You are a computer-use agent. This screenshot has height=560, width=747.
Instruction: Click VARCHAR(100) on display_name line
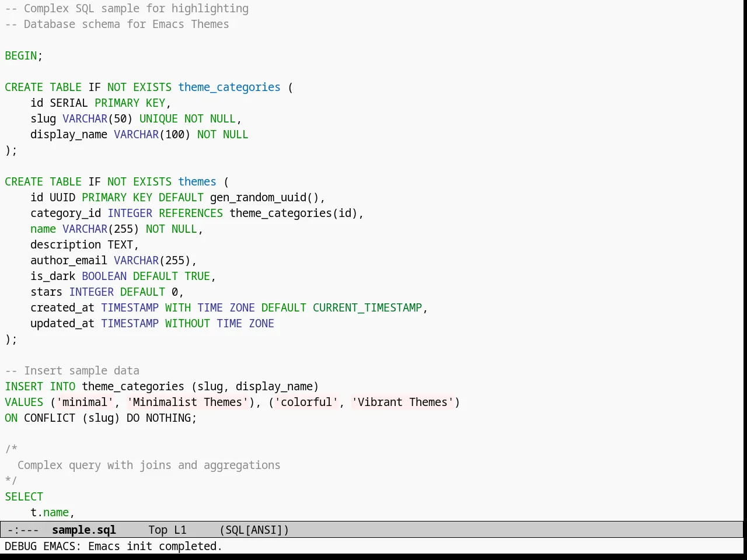[x=152, y=134]
